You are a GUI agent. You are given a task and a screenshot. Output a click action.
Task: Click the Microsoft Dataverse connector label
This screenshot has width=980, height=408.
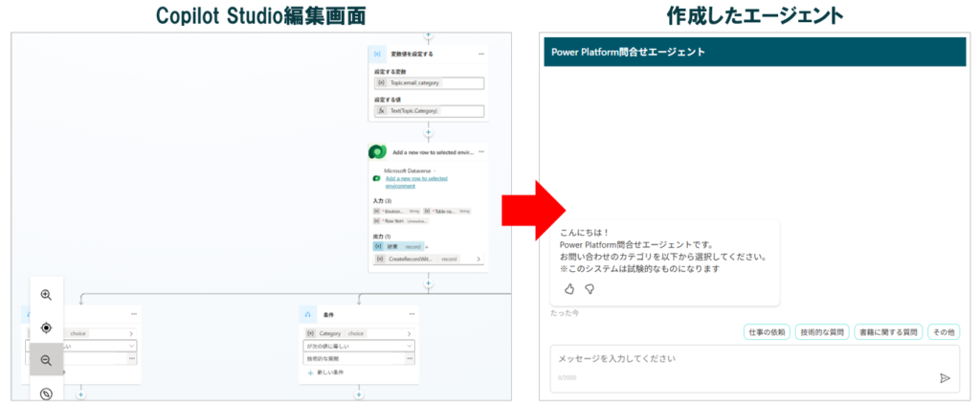pyautogui.click(x=409, y=170)
